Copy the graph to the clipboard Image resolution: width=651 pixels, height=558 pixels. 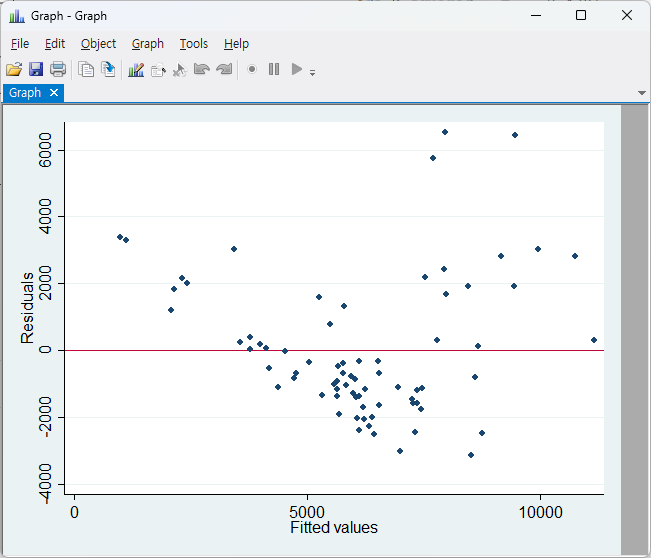tap(87, 70)
